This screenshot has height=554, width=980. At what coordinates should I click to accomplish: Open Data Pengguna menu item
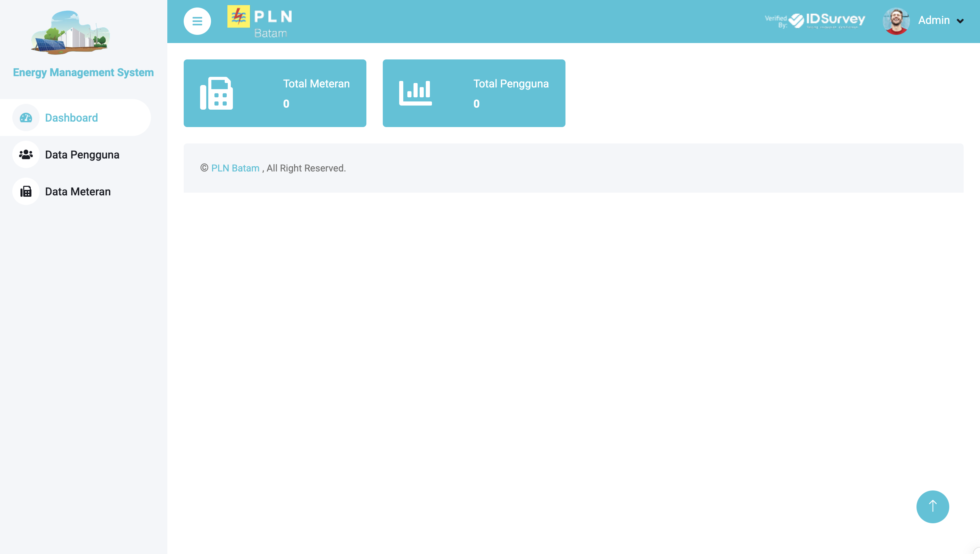pyautogui.click(x=82, y=154)
